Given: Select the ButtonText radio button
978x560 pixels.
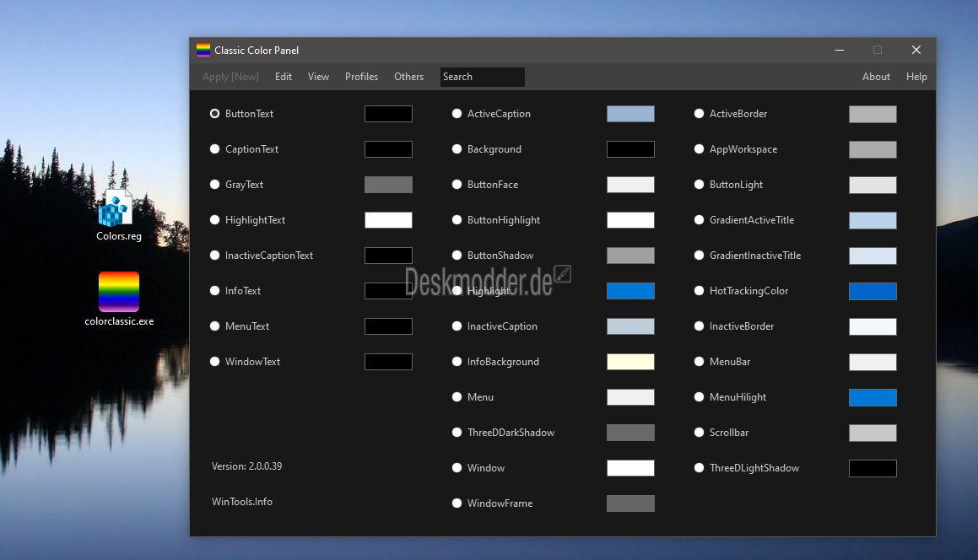Looking at the screenshot, I should click(x=214, y=114).
